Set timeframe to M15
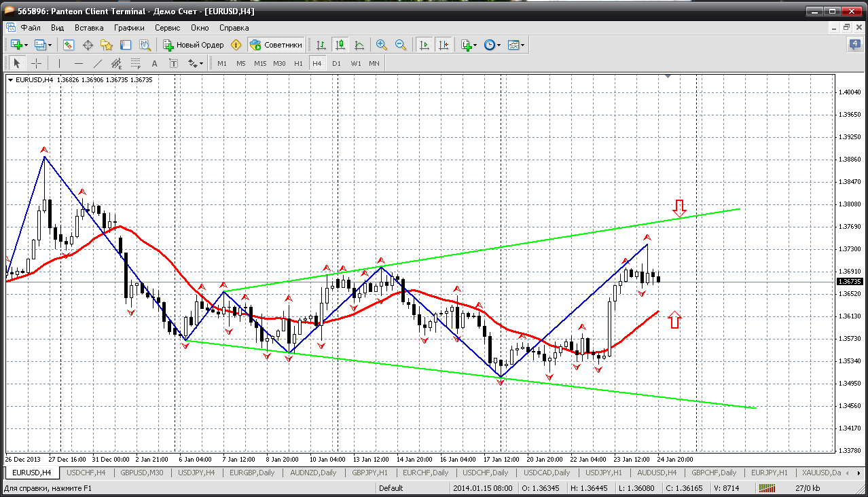 [x=260, y=63]
